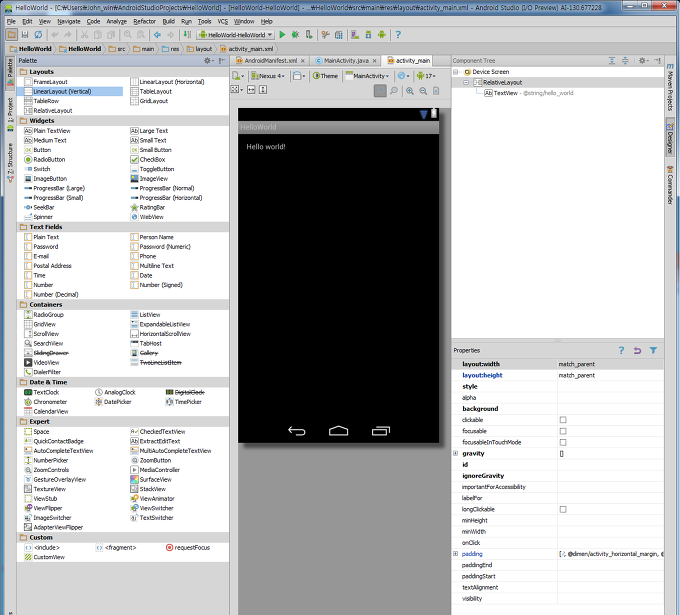Open the 1: Project side tool window
This screenshot has width=680, height=615.
pyautogui.click(x=10, y=114)
